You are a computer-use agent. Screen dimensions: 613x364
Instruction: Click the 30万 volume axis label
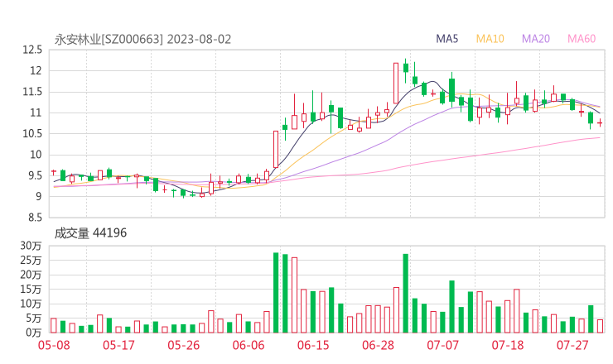pos(31,246)
